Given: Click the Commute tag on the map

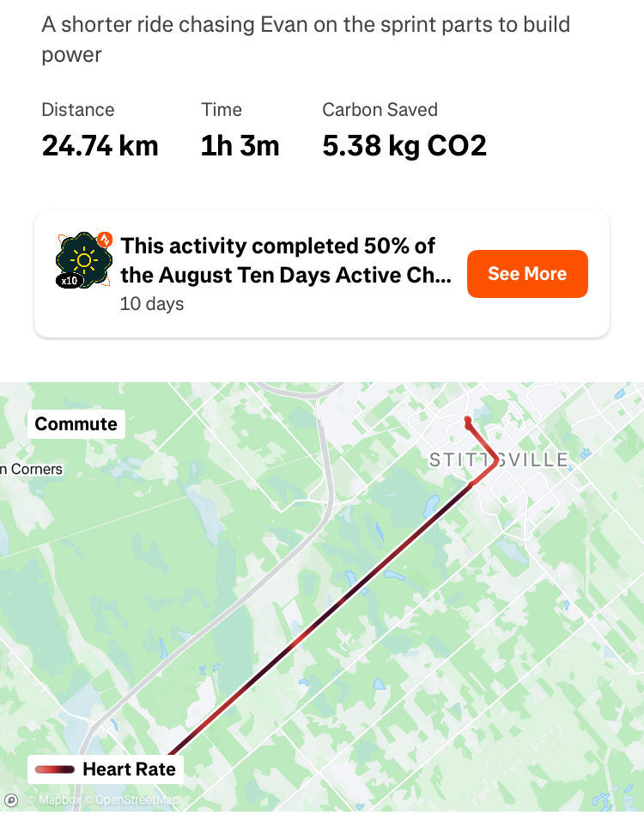Looking at the screenshot, I should [76, 424].
